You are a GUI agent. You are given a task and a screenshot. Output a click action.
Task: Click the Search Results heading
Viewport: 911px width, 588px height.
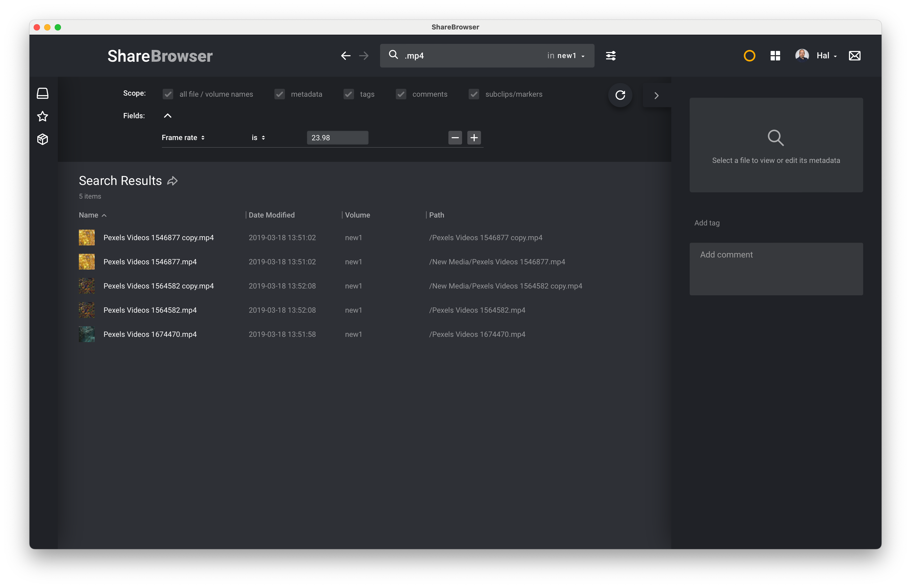pos(120,180)
